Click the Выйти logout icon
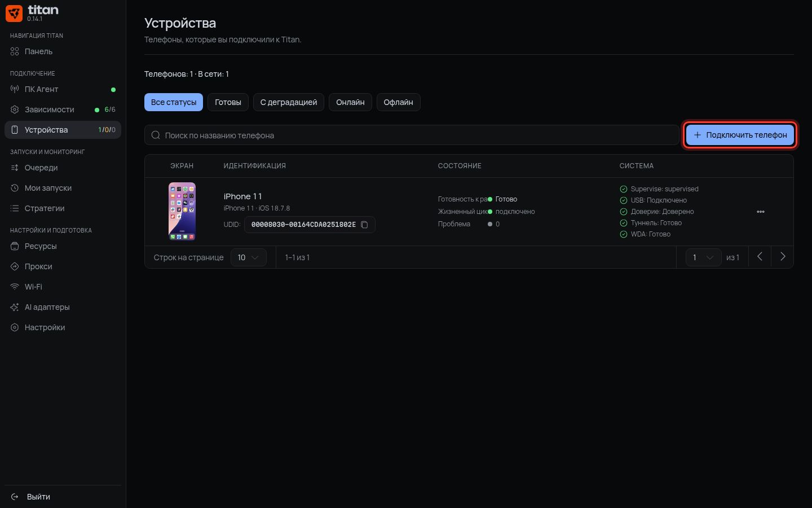Image resolution: width=812 pixels, height=508 pixels. [x=15, y=497]
